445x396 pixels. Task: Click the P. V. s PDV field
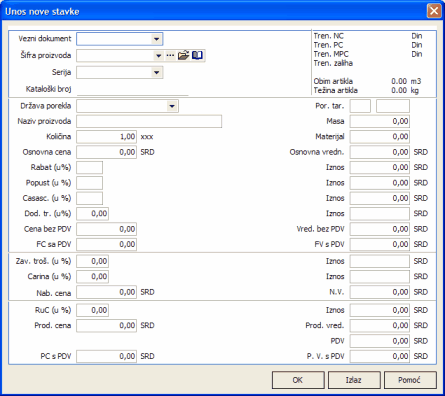(380, 356)
